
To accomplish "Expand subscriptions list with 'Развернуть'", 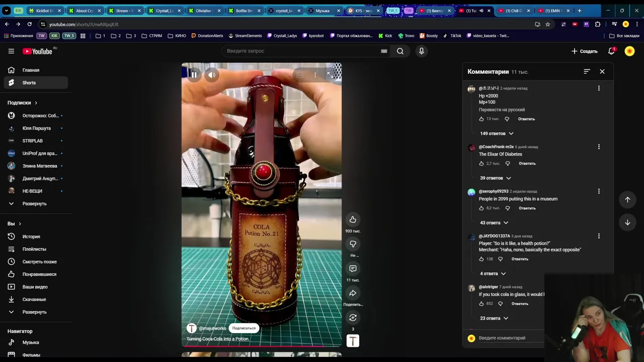I will [35, 204].
